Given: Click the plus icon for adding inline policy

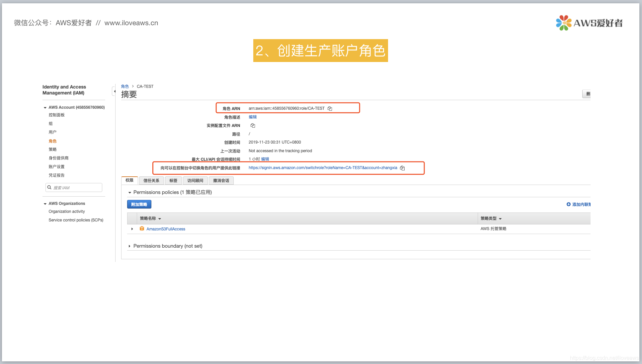Looking at the screenshot, I should (568, 204).
